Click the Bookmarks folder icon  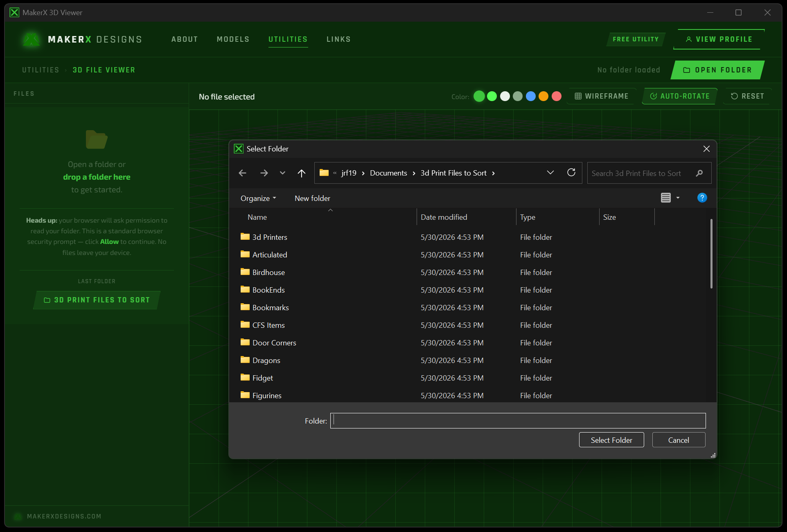pyautogui.click(x=245, y=307)
